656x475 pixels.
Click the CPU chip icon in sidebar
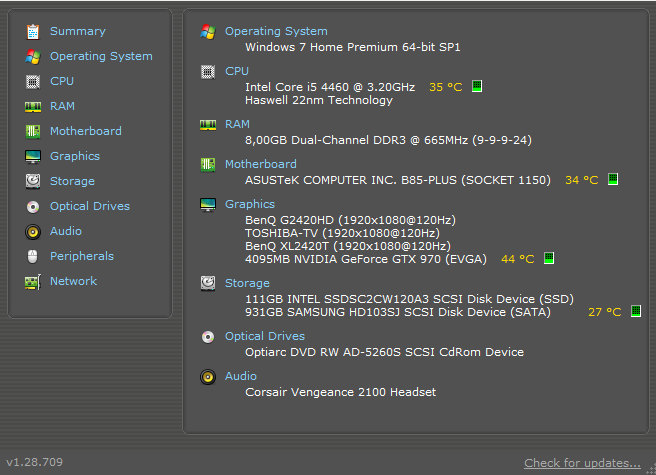click(33, 82)
